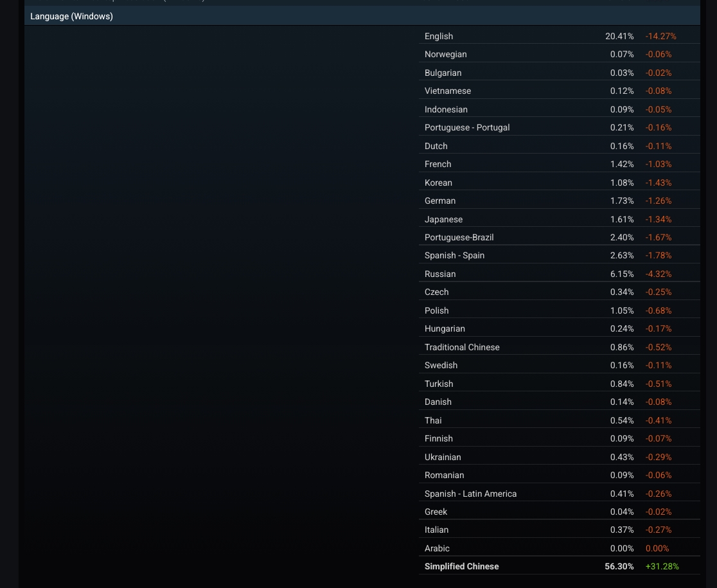The height and width of the screenshot is (588, 717).
Task: Click the Hungarian row label
Action: click(445, 329)
